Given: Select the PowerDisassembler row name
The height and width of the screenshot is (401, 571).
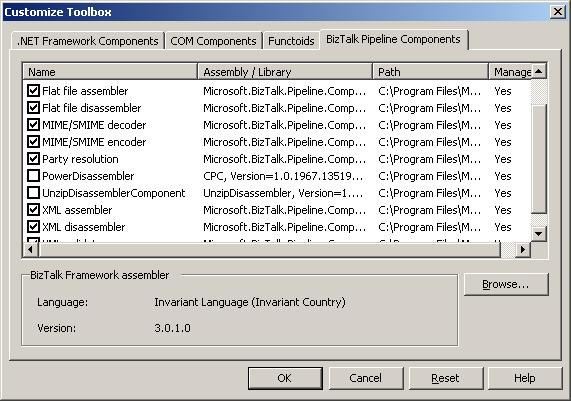Looking at the screenshot, I should [88, 176].
